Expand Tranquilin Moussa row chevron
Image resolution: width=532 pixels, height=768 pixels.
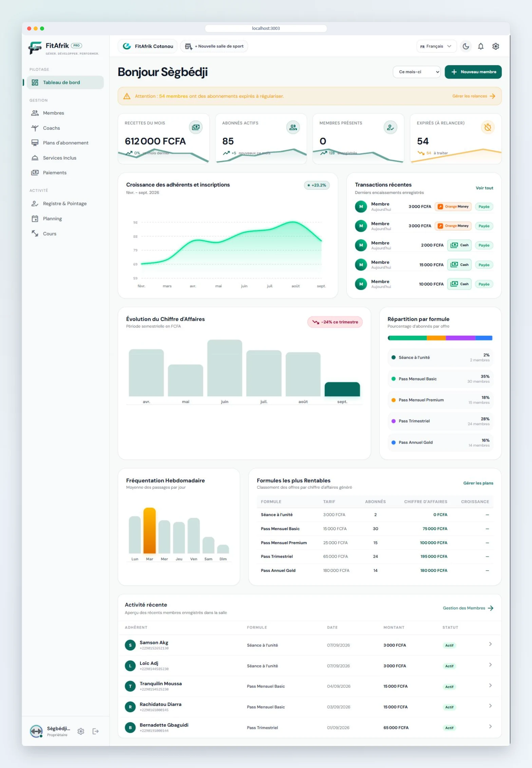coord(490,685)
